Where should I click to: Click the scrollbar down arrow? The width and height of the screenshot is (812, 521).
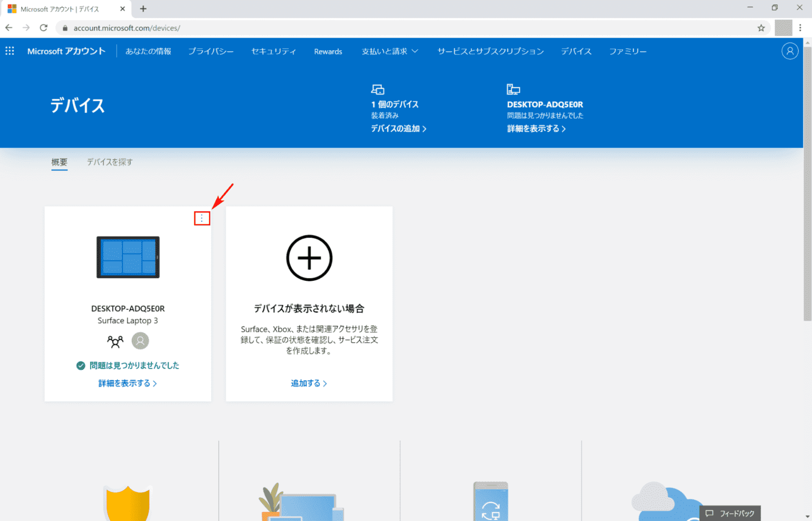coord(808,517)
